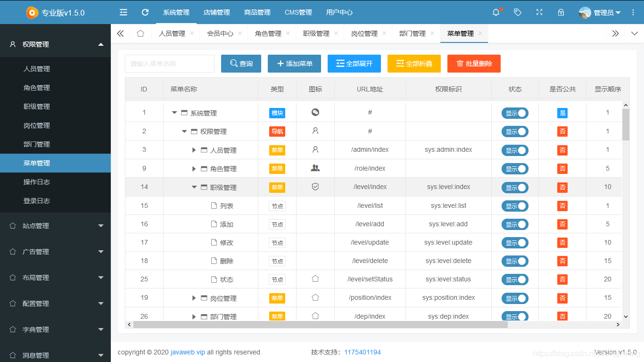The image size is (644, 362).
Task: Click the icon cell of 系统管理 row
Action: (x=315, y=112)
